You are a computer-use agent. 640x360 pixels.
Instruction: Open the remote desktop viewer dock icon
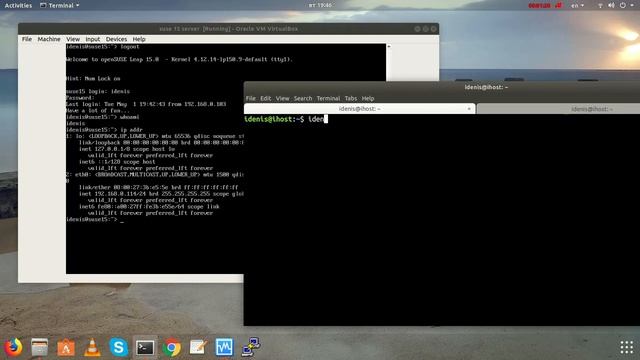(251, 347)
